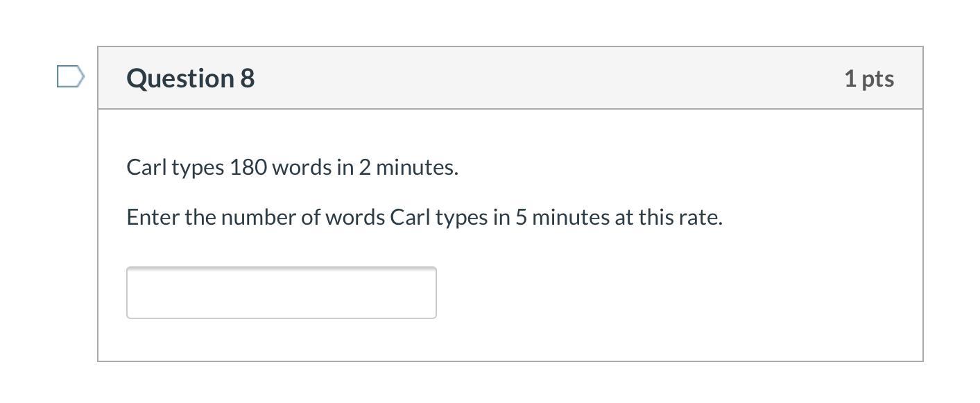Click the digit 8 in the heading
980x403 pixels.
tap(248, 78)
